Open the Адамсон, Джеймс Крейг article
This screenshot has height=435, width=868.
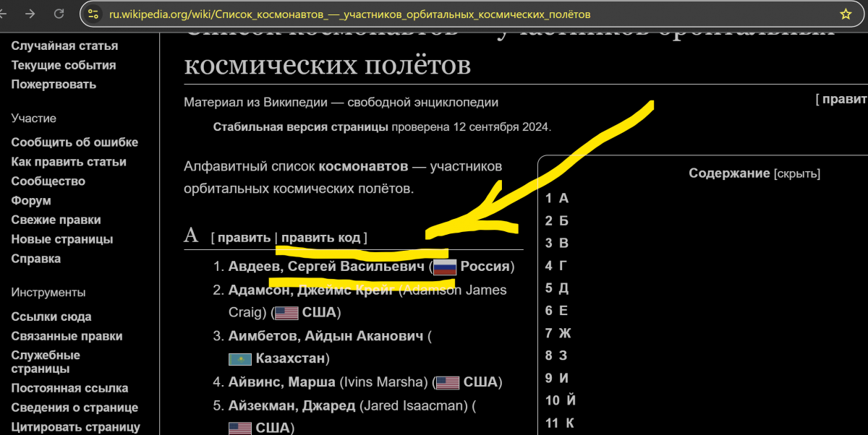pos(311,290)
